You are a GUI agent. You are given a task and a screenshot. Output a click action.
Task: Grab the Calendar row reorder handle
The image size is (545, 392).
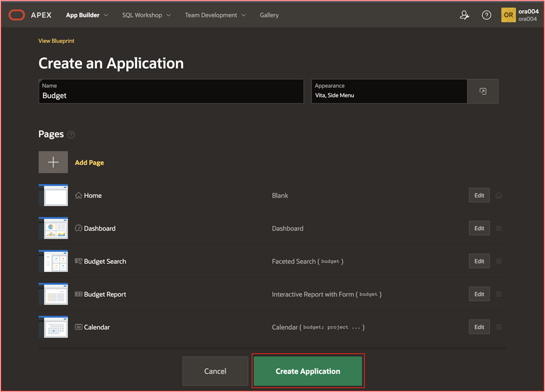coord(498,327)
